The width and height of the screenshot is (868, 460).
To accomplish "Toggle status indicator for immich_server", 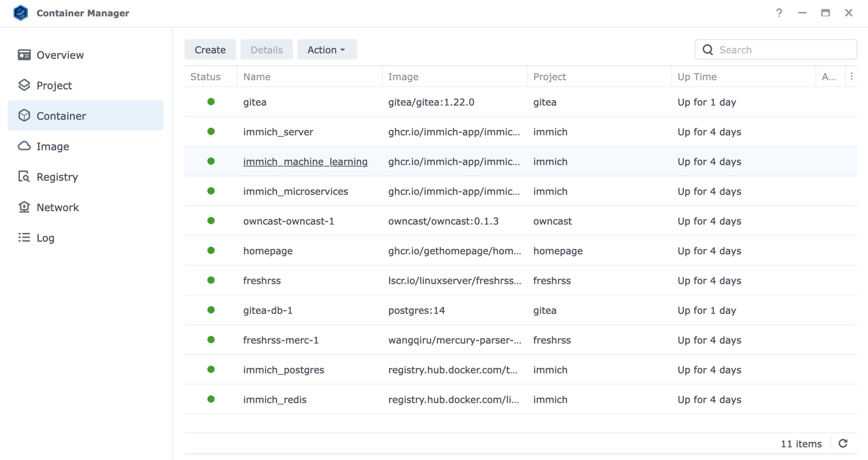I will click(x=210, y=131).
